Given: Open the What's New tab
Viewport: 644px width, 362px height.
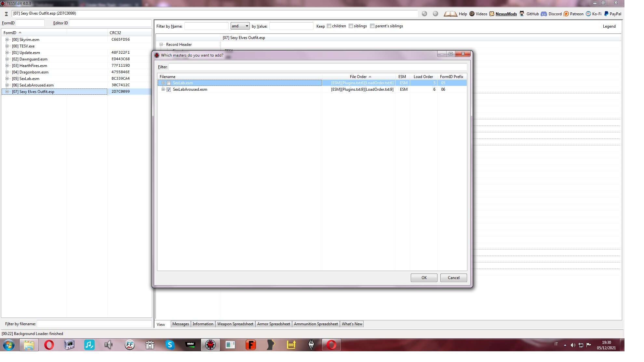Looking at the screenshot, I should pos(352,324).
